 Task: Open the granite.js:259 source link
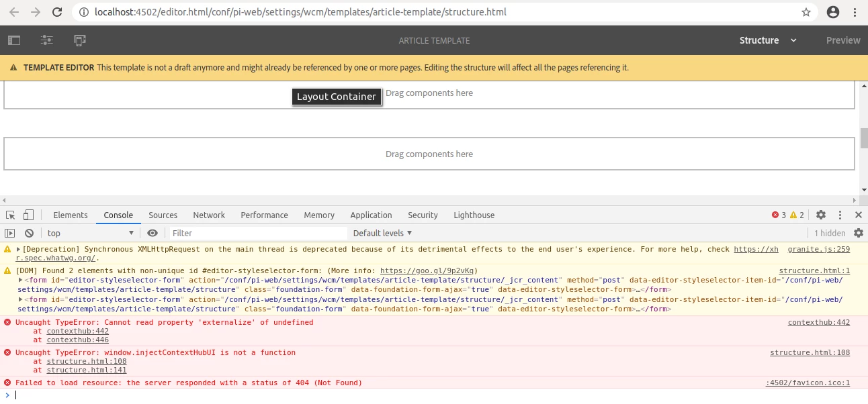pyautogui.click(x=819, y=249)
